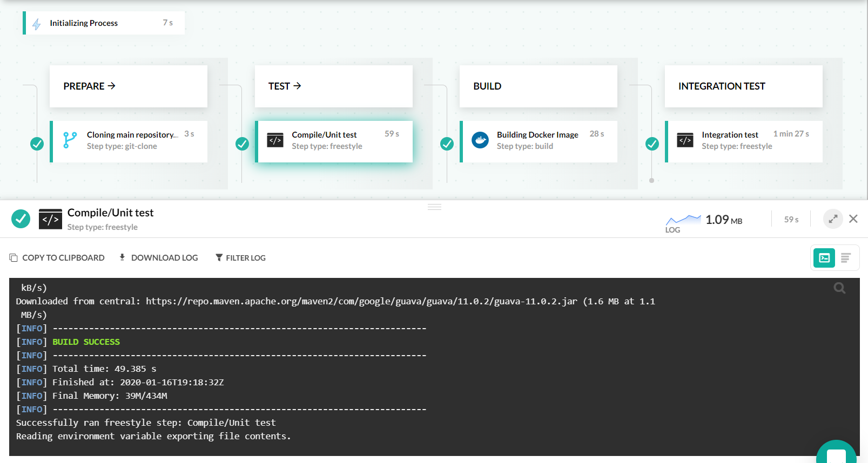Click the git branch icon on clone step
Image resolution: width=868 pixels, height=463 pixels.
tap(70, 140)
